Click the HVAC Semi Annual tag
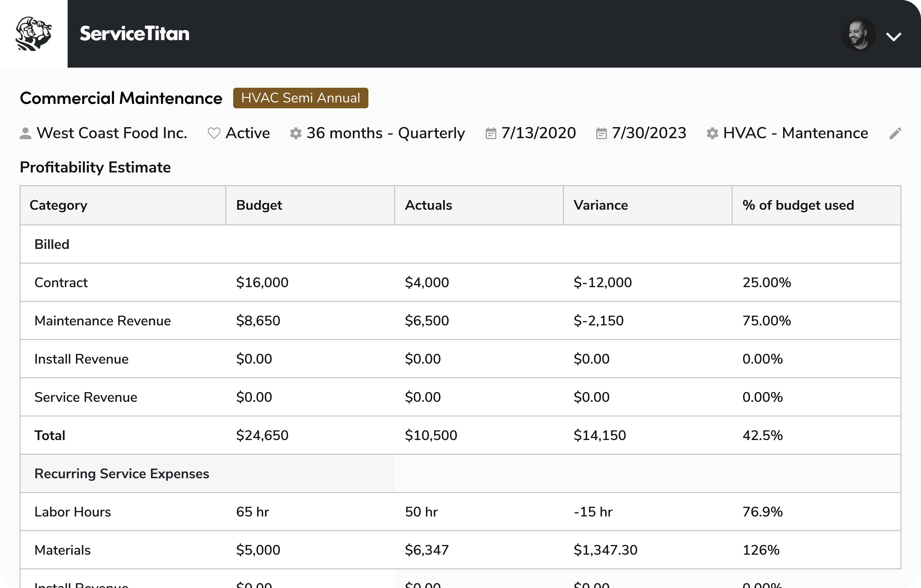This screenshot has height=588, width=921. (x=301, y=98)
